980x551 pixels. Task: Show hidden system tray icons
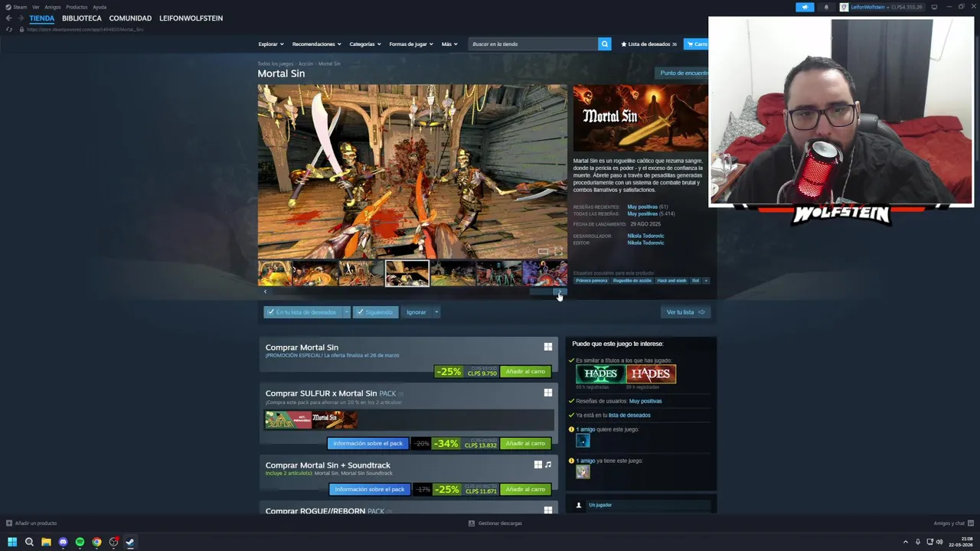coord(906,542)
